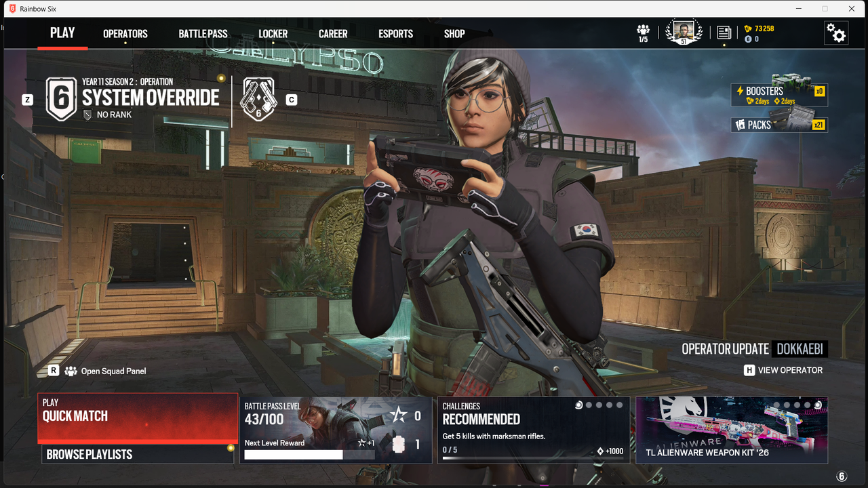Click the H key hint by View Operator

pos(749,370)
